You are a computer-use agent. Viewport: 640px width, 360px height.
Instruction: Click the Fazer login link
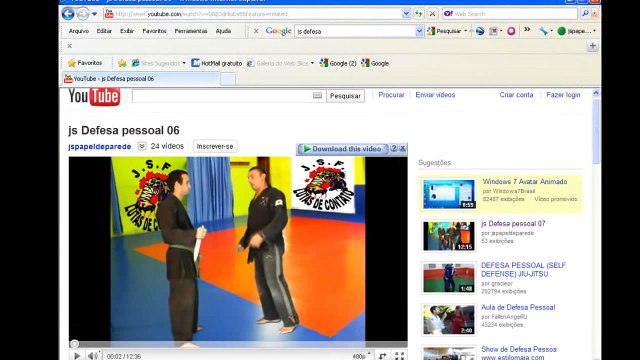tap(563, 95)
